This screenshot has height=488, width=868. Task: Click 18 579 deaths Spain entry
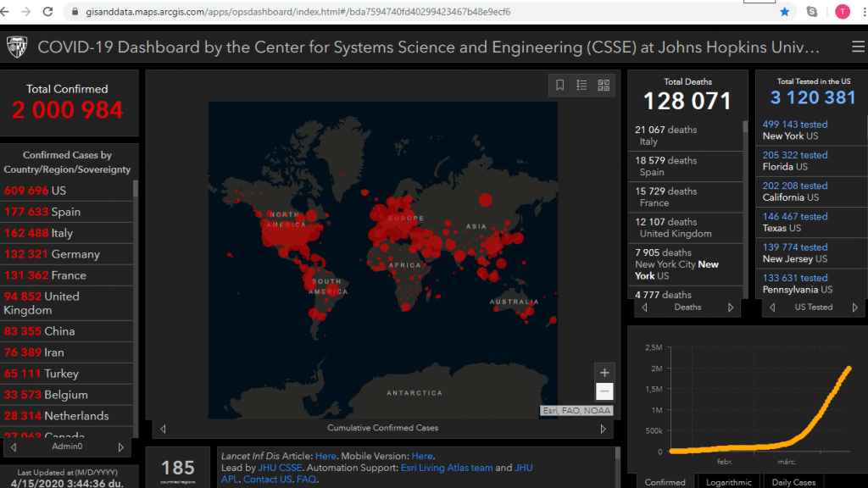(x=685, y=167)
